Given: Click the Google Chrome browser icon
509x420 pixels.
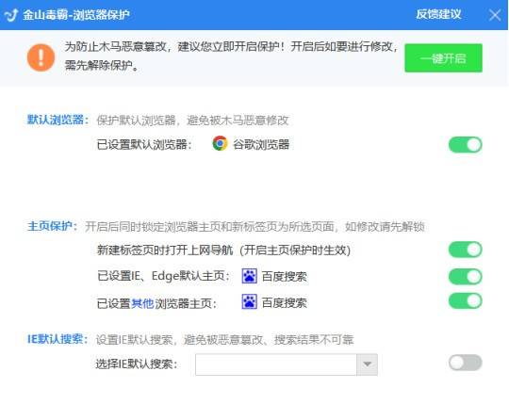Looking at the screenshot, I should coord(220,143).
